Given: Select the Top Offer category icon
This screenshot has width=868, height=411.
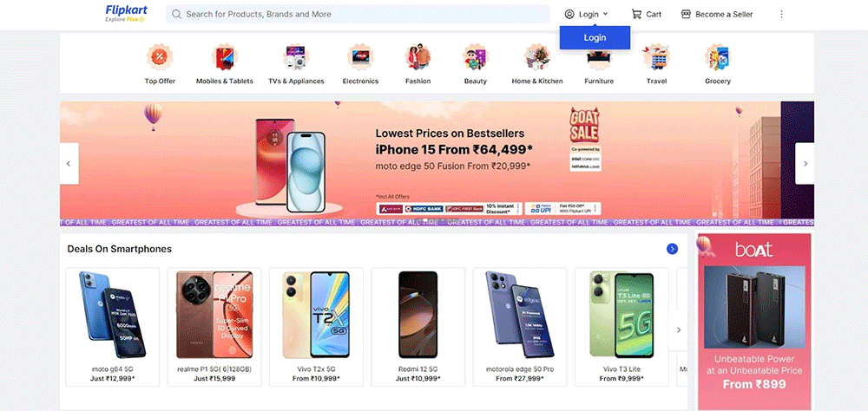Looking at the screenshot, I should pos(160,57).
